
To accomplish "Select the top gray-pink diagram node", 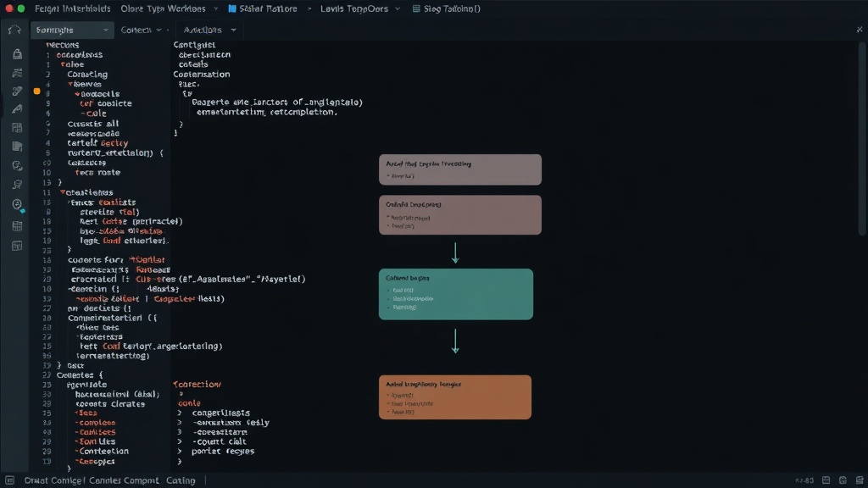I will pyautogui.click(x=460, y=169).
